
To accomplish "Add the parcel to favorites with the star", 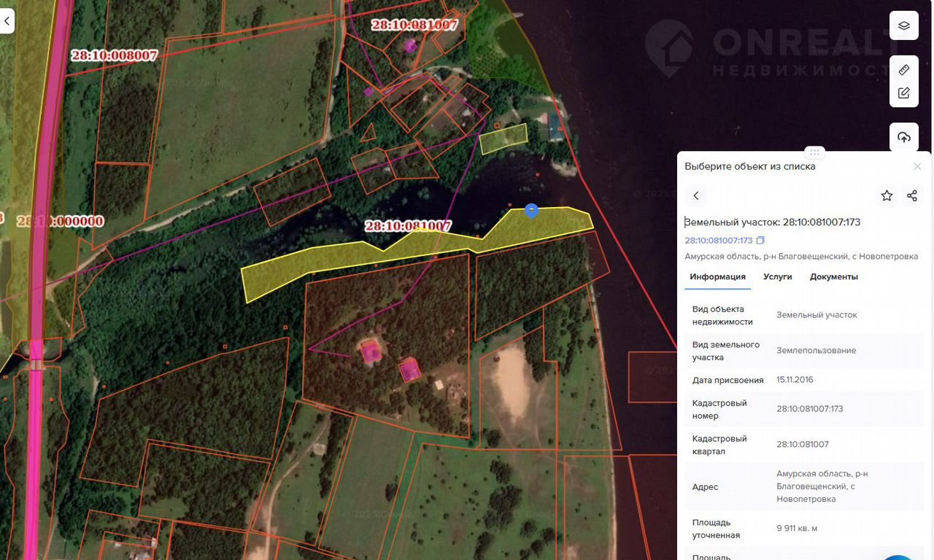I will coord(887,195).
